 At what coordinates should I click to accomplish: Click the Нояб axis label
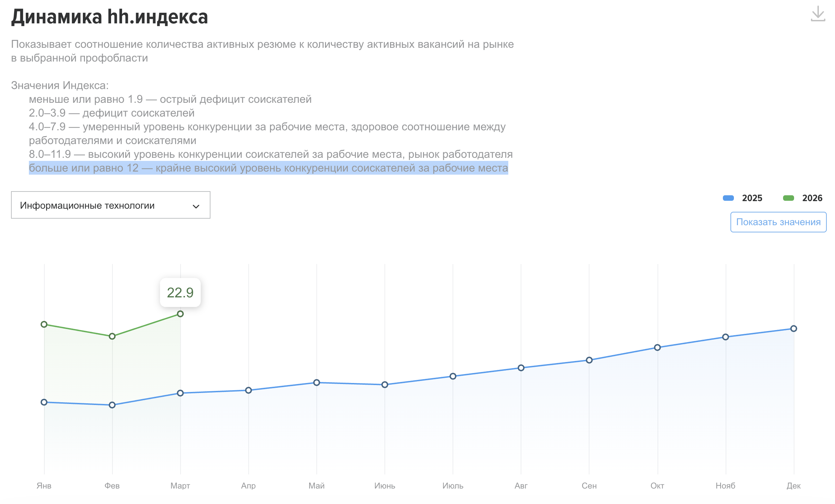click(x=726, y=486)
